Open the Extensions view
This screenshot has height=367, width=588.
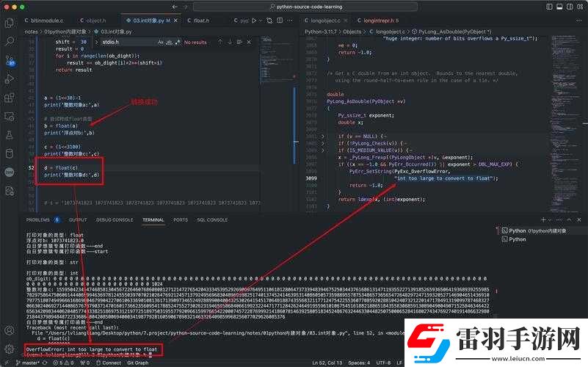point(10,98)
